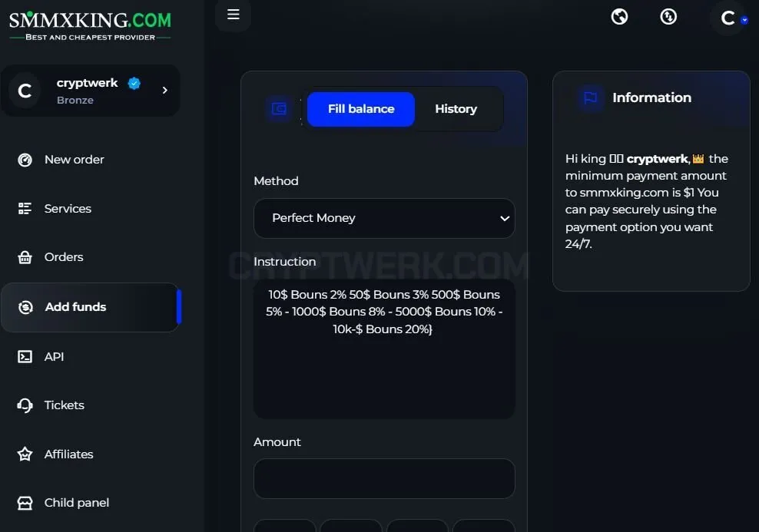Click the Add funds coin icon
Screen dimensions: 759x532
(x=25, y=307)
